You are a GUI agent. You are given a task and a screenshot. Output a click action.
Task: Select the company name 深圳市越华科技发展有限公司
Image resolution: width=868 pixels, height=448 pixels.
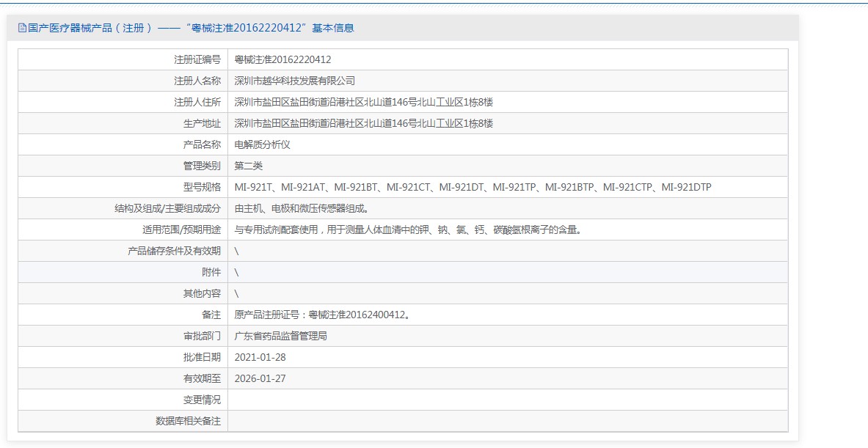[x=294, y=81]
